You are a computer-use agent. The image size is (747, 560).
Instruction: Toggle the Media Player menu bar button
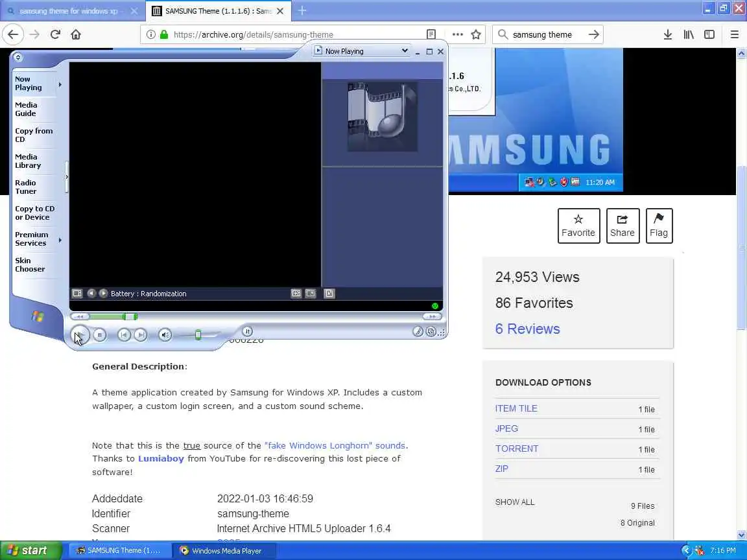pos(18,57)
